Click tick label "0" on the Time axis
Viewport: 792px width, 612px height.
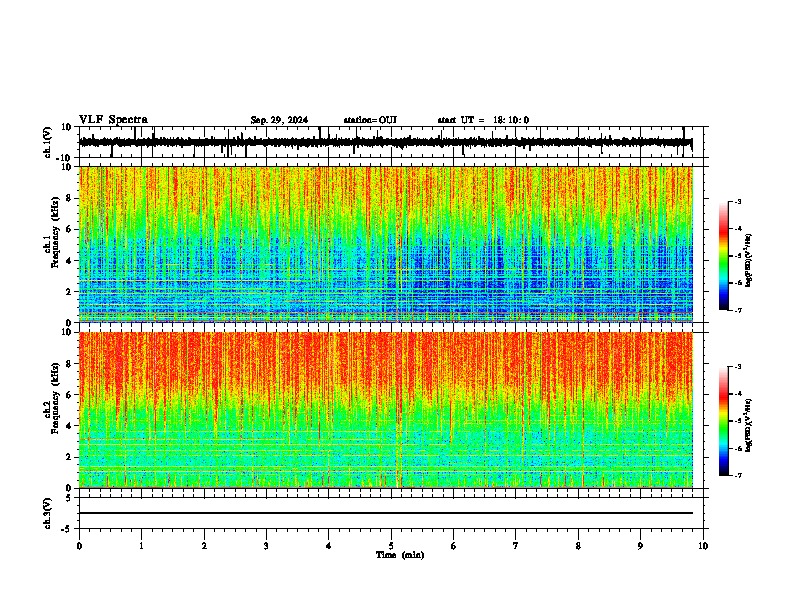pos(79,546)
